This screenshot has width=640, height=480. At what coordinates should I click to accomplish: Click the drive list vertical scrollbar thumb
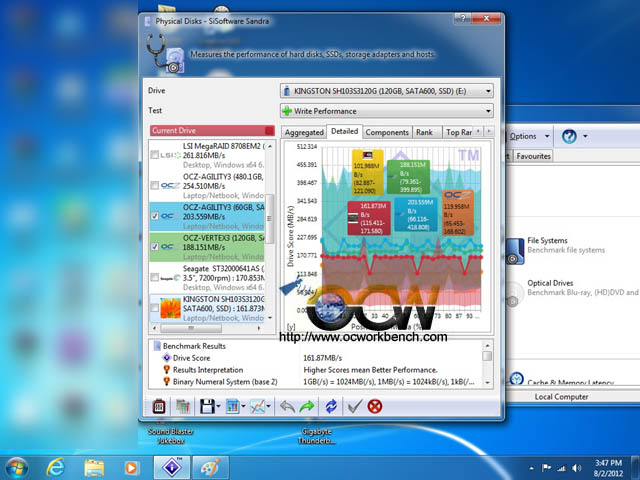269,219
